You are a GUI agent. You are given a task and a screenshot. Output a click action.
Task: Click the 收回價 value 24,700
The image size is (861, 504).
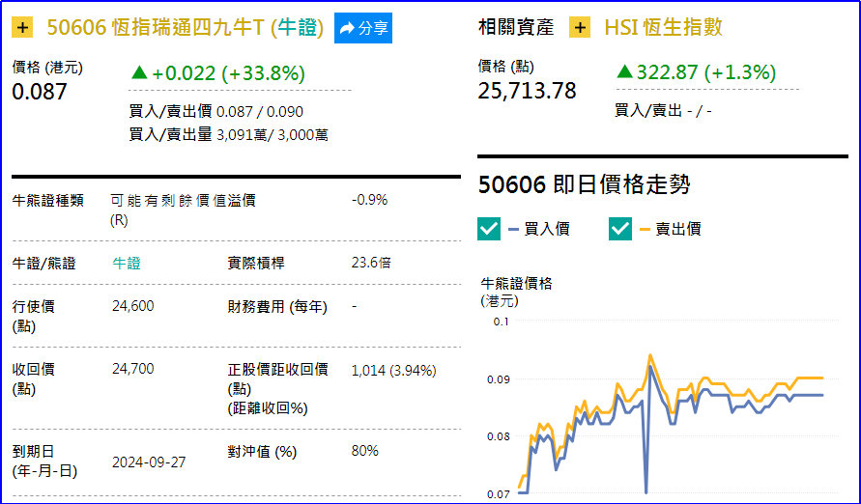pyautogui.click(x=133, y=369)
